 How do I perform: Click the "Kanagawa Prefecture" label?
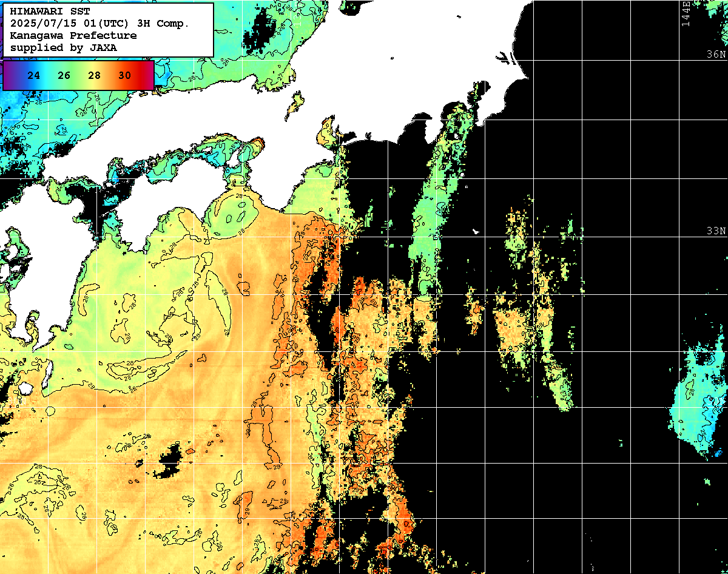click(73, 36)
